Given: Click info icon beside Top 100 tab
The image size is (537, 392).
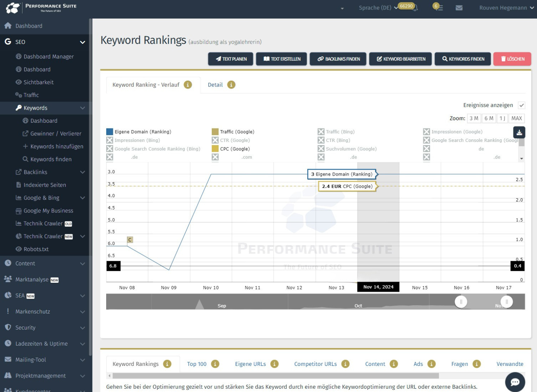Looking at the screenshot, I should coord(215,364).
